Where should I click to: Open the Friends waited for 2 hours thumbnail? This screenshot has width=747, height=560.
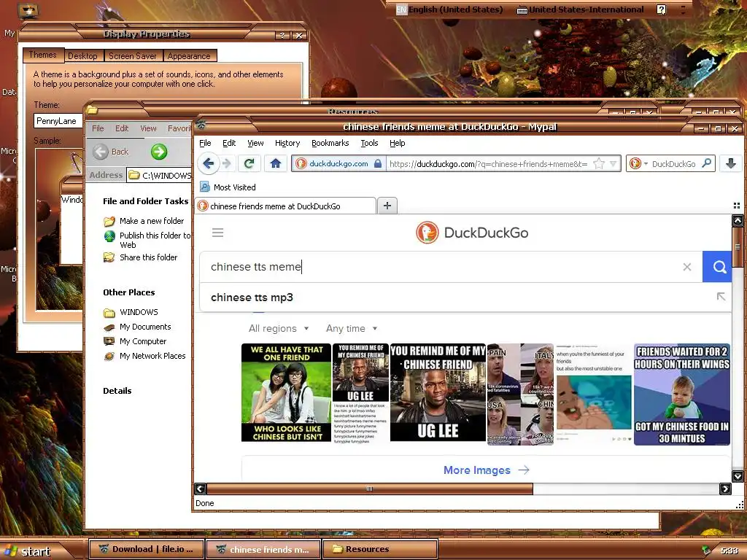tap(682, 394)
